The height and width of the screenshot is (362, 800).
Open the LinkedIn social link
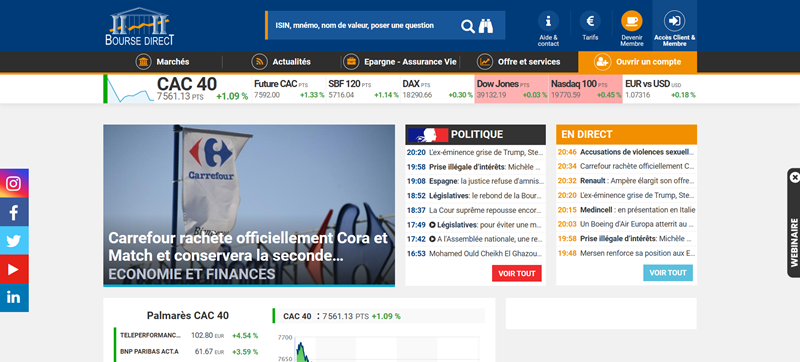tap(14, 298)
